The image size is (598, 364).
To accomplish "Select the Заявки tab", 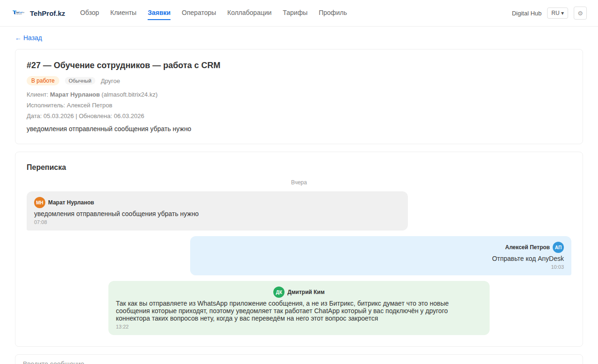I will point(159,13).
